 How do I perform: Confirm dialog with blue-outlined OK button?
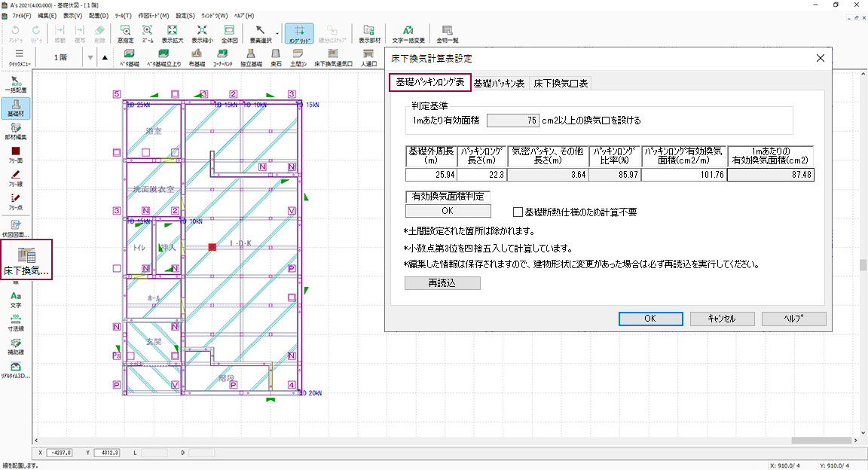pyautogui.click(x=650, y=319)
